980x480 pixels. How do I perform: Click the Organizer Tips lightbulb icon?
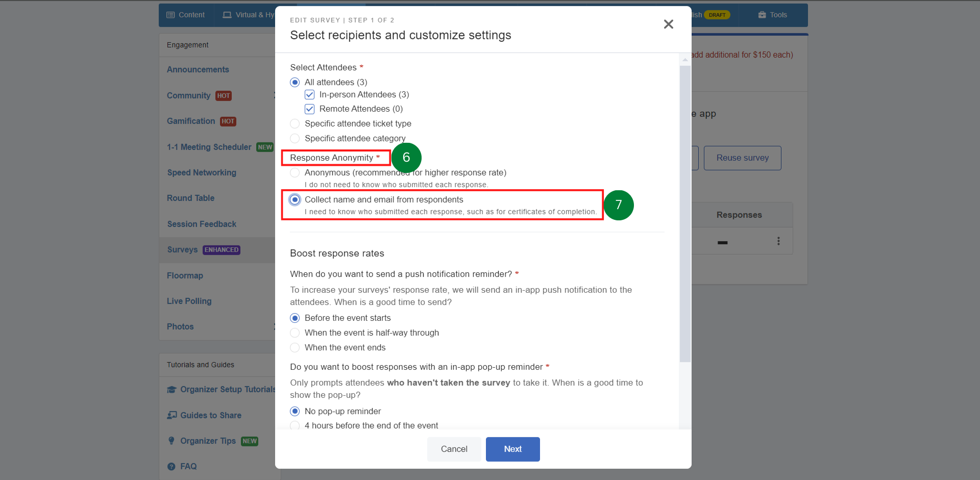(x=171, y=441)
